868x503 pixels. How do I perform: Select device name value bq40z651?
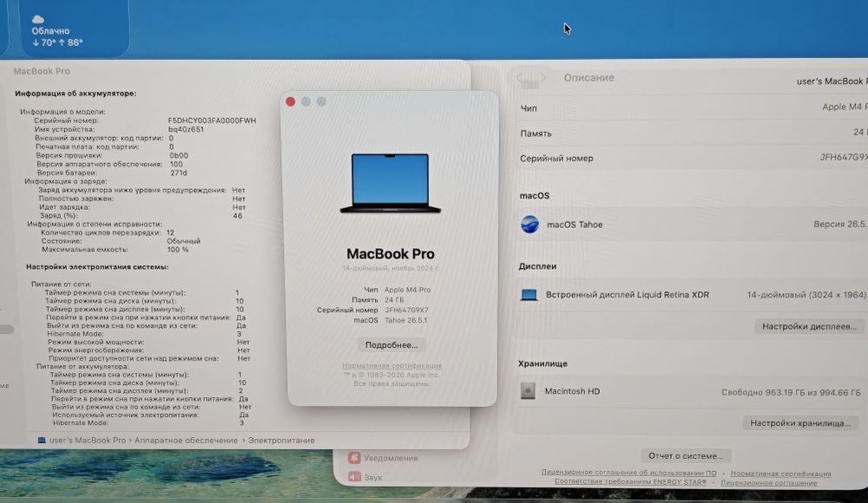pyautogui.click(x=186, y=129)
